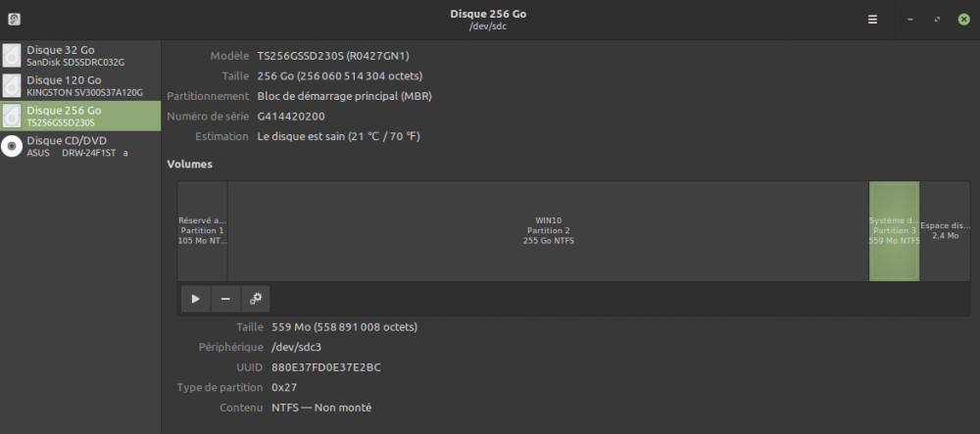Click the drive icon beside Disque 32 Go
The width and height of the screenshot is (980, 434).
point(13,55)
